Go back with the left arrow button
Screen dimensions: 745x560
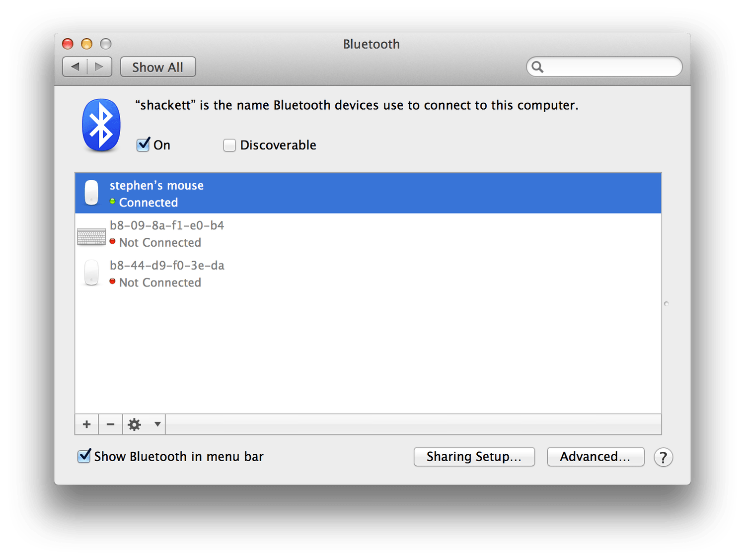coord(75,67)
